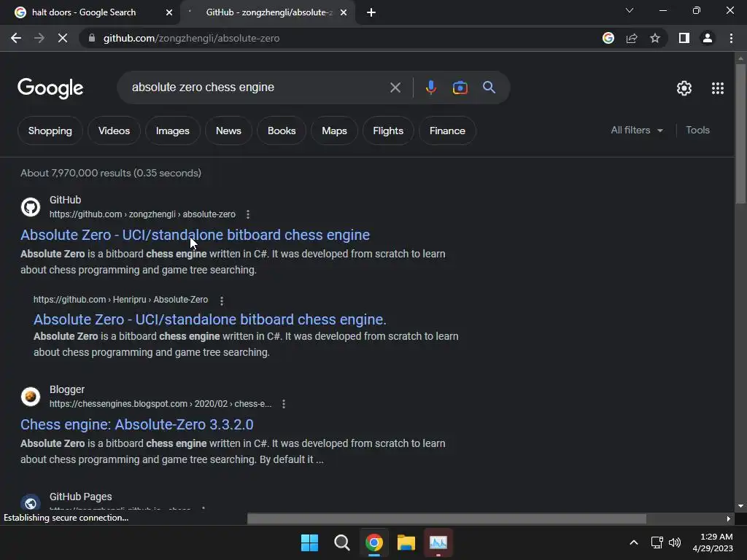The height and width of the screenshot is (560, 747).
Task: Filter results by Maps
Action: (334, 131)
